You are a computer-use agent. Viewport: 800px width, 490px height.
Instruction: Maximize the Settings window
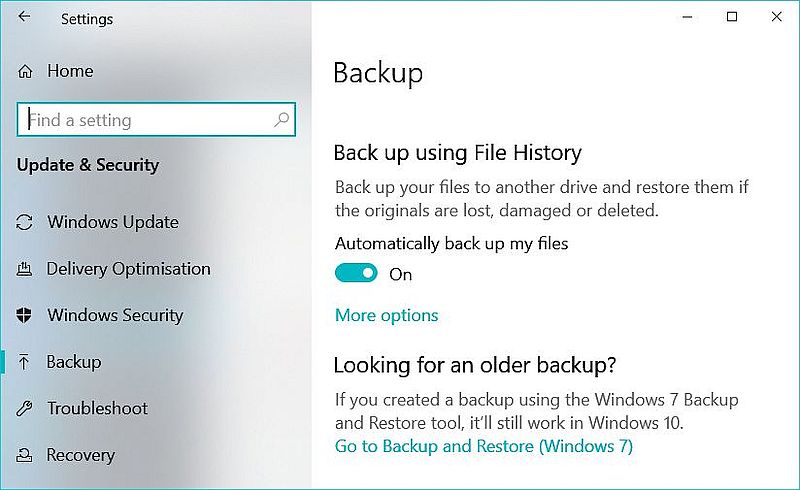(x=732, y=17)
